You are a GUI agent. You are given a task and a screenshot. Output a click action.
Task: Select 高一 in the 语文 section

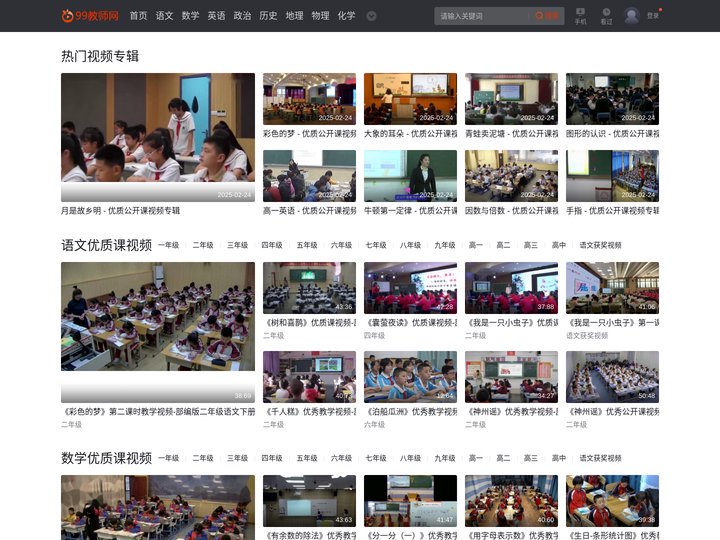(x=476, y=245)
